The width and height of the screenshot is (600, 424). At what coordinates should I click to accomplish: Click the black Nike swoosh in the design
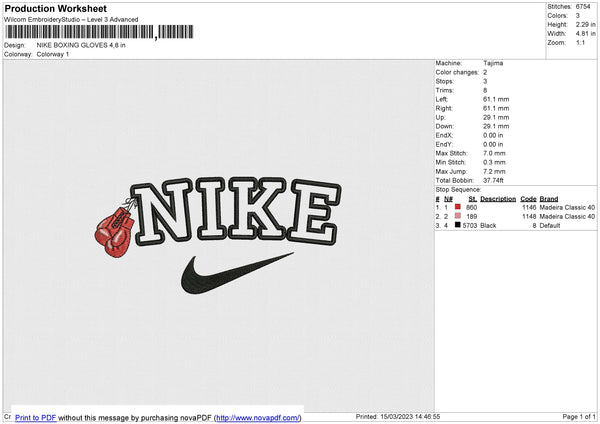tap(237, 272)
